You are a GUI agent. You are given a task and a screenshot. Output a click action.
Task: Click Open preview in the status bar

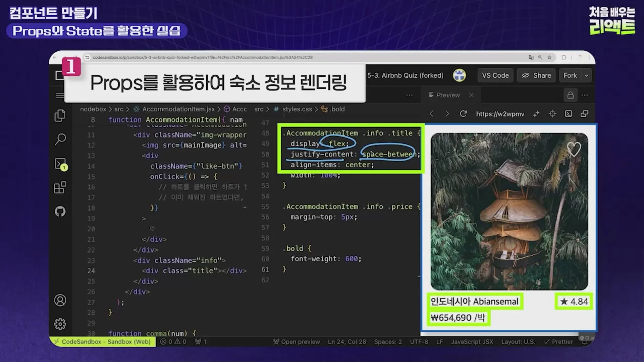297,342
